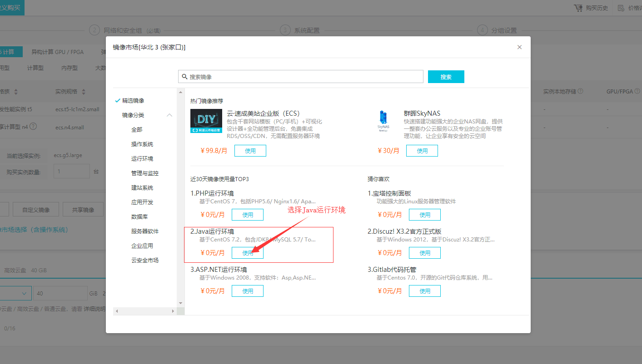The width and height of the screenshot is (642, 364).
Task: Click the 购买实例数量 input field
Action: (72, 172)
